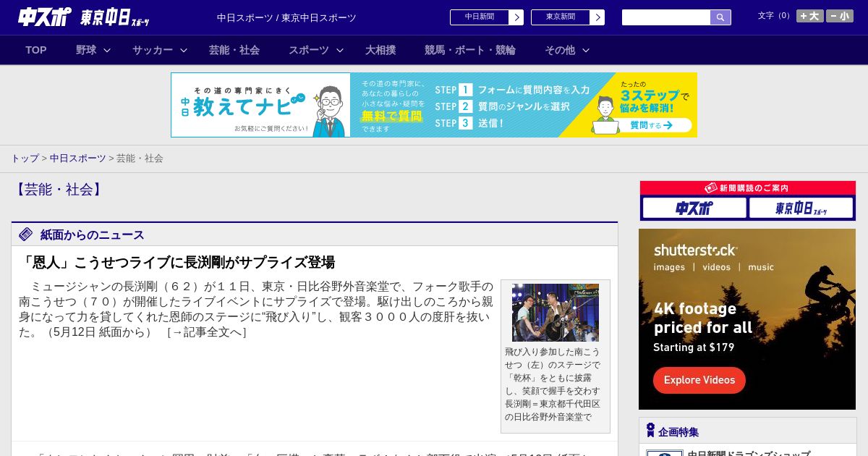Viewport: 868px width, 456px height.
Task: Focus the header search input field
Action: point(666,17)
